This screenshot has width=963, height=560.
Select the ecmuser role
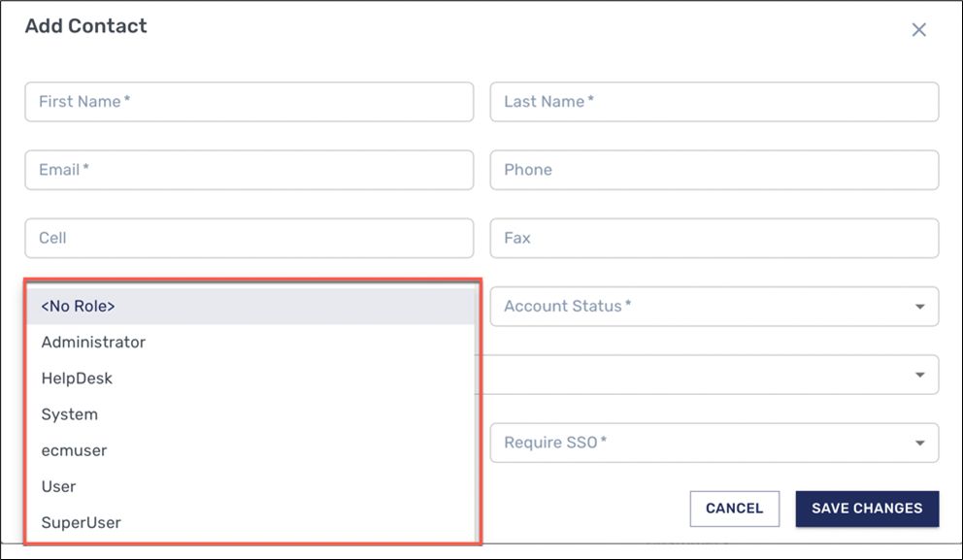pyautogui.click(x=72, y=450)
